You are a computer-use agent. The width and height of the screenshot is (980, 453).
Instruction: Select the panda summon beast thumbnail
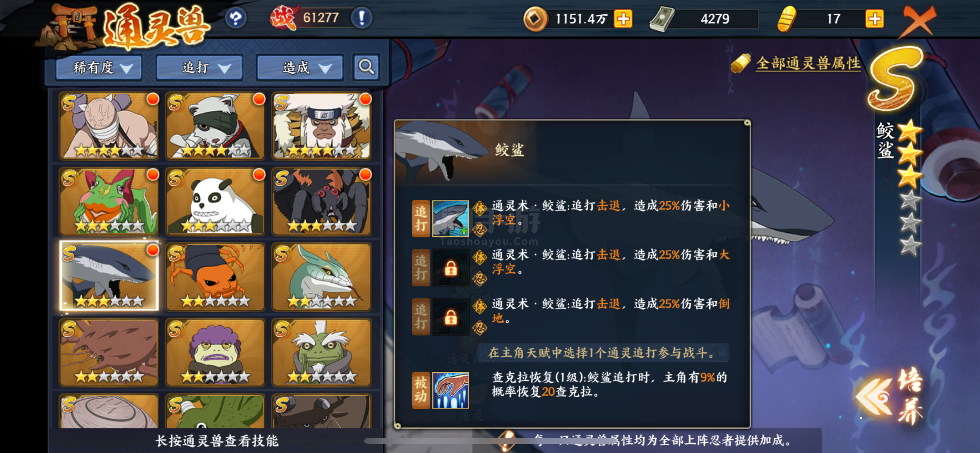tap(215, 201)
